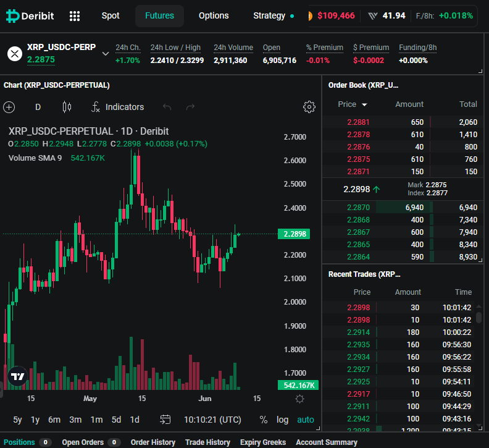Click the Time column header in Recent Trades
The height and width of the screenshot is (448, 489).
[463, 292]
